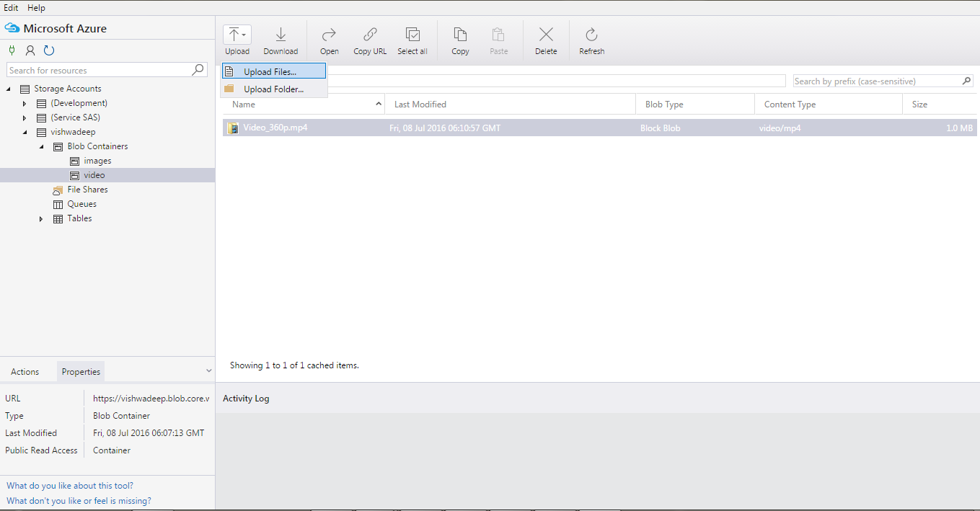This screenshot has height=511, width=980.
Task: Toggle sort arrow on Name column
Action: pos(379,105)
